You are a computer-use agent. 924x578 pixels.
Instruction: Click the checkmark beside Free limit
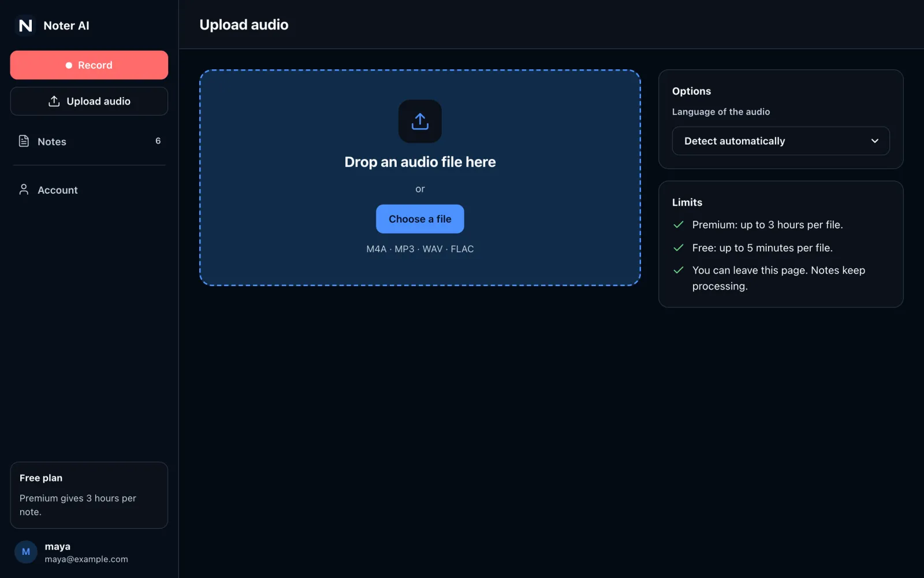tap(679, 248)
